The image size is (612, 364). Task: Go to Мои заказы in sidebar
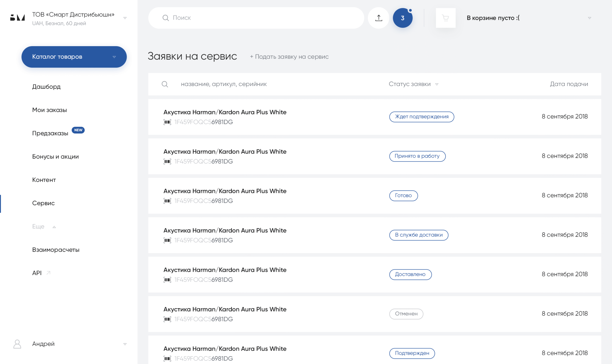49,110
